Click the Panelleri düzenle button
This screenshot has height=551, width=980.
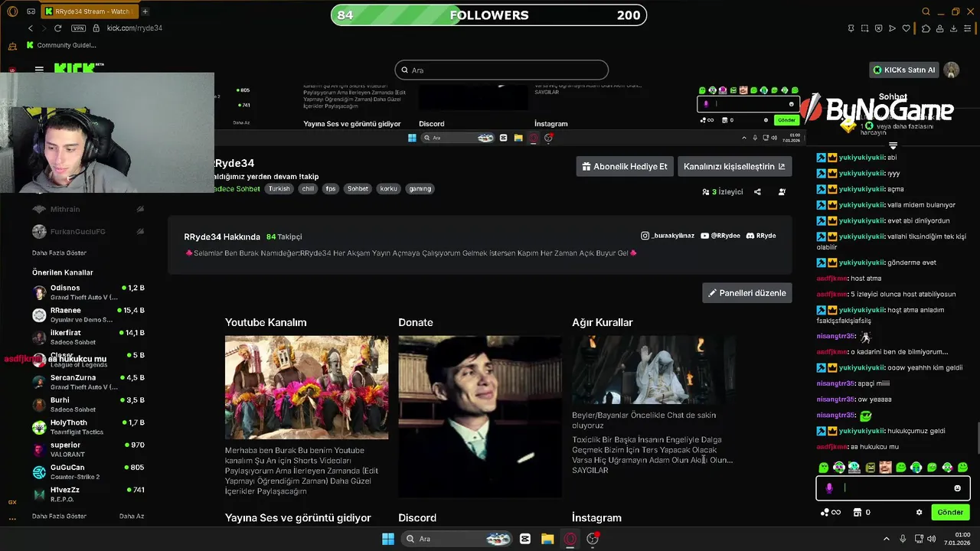[x=747, y=292]
